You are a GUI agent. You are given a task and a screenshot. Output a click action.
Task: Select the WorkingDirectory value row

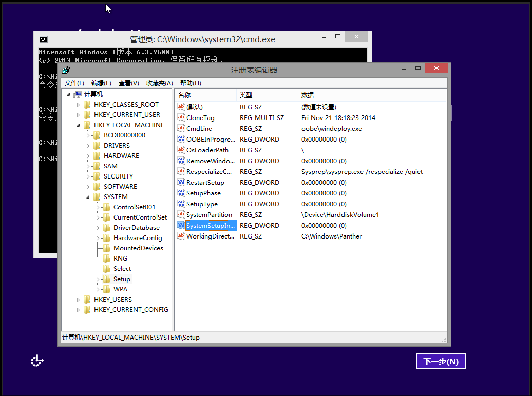point(210,236)
